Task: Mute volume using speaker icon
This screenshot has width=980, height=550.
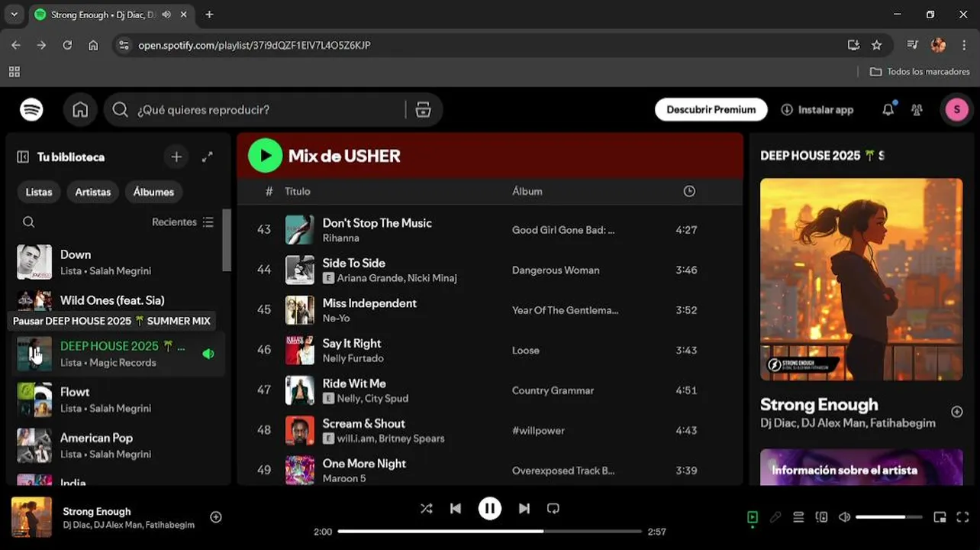Action: tap(844, 517)
